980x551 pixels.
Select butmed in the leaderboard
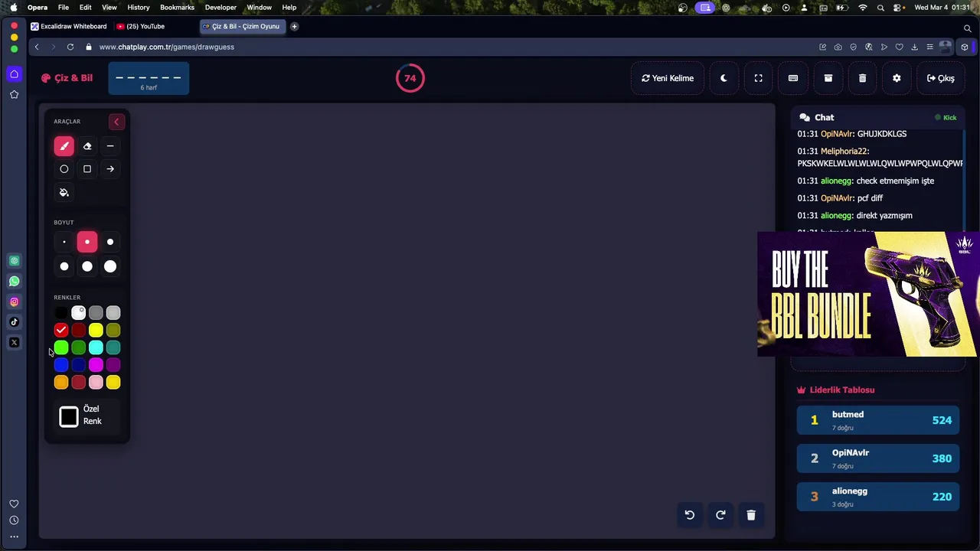[878, 420]
